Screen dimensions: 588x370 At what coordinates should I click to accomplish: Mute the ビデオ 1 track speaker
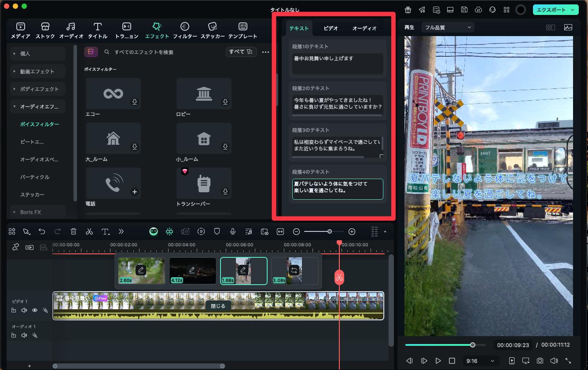[x=24, y=310]
